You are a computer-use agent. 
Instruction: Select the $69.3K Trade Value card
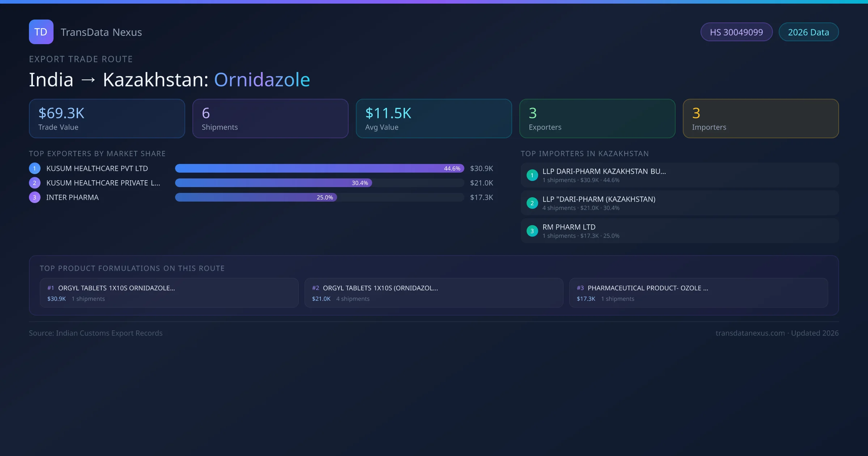[x=107, y=119]
